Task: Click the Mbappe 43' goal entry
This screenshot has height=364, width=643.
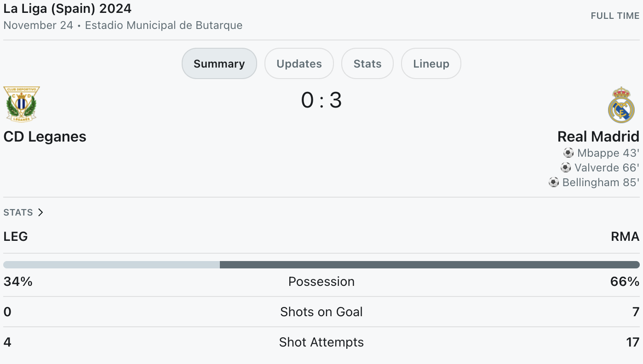Action: coord(601,153)
